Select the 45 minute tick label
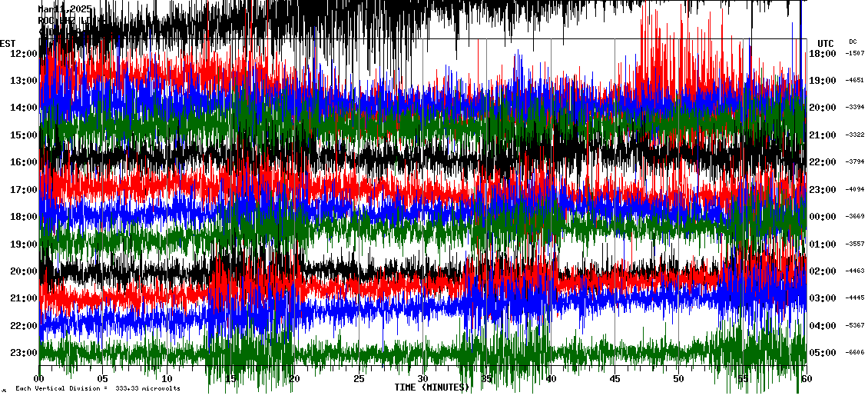The image size is (868, 399). 615,379
